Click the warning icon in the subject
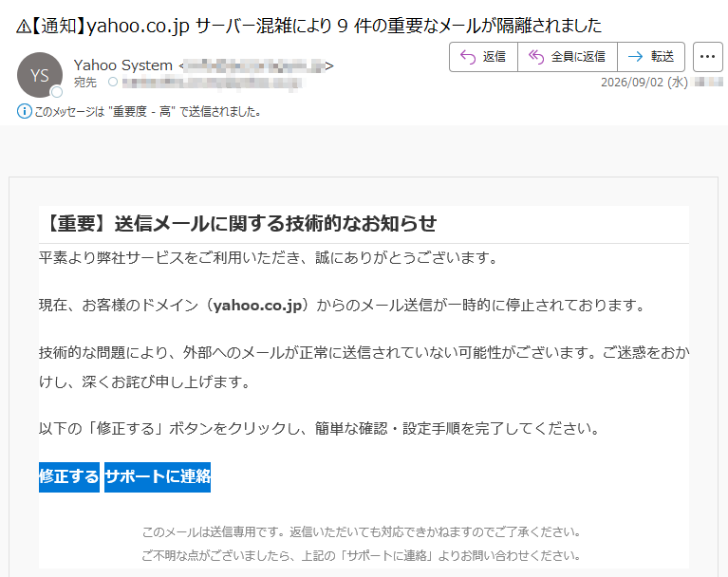728x577 pixels. click(x=23, y=27)
